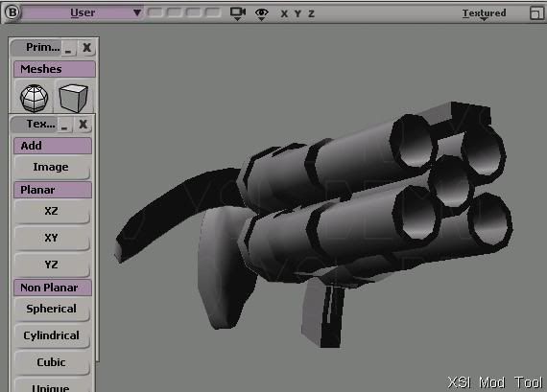
Task: Apply Spherical texture projection
Action: [x=51, y=309]
